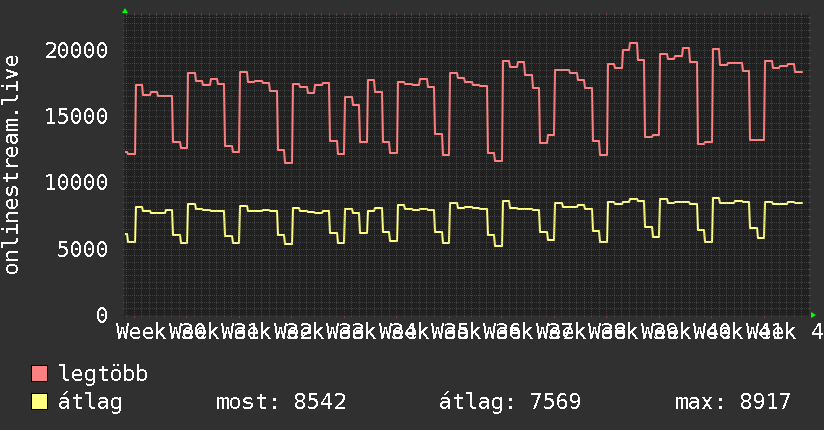Click the green arrow ending the x-axis
The height and width of the screenshot is (430, 824).
[813, 315]
